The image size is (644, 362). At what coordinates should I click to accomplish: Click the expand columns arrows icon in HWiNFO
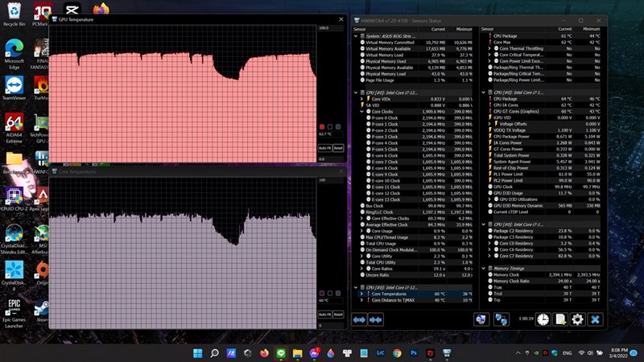click(359, 319)
